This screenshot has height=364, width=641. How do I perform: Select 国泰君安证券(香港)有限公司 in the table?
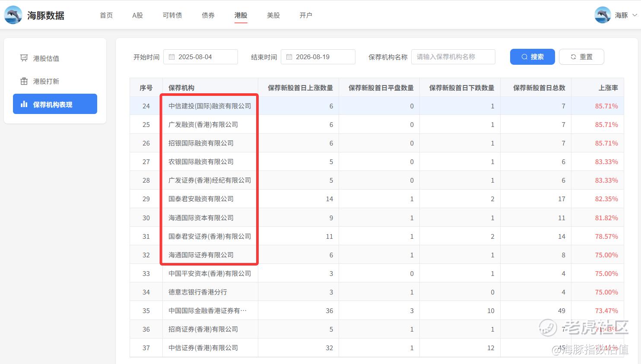coord(210,237)
